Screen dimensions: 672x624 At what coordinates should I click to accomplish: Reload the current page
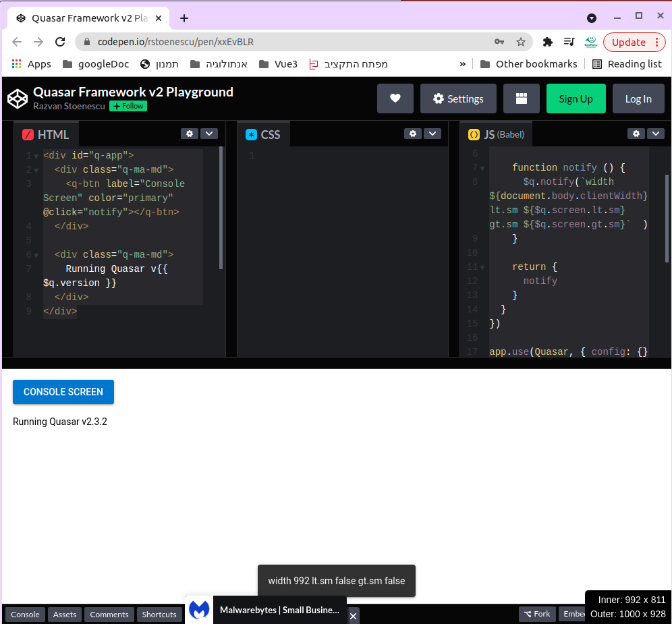[60, 42]
